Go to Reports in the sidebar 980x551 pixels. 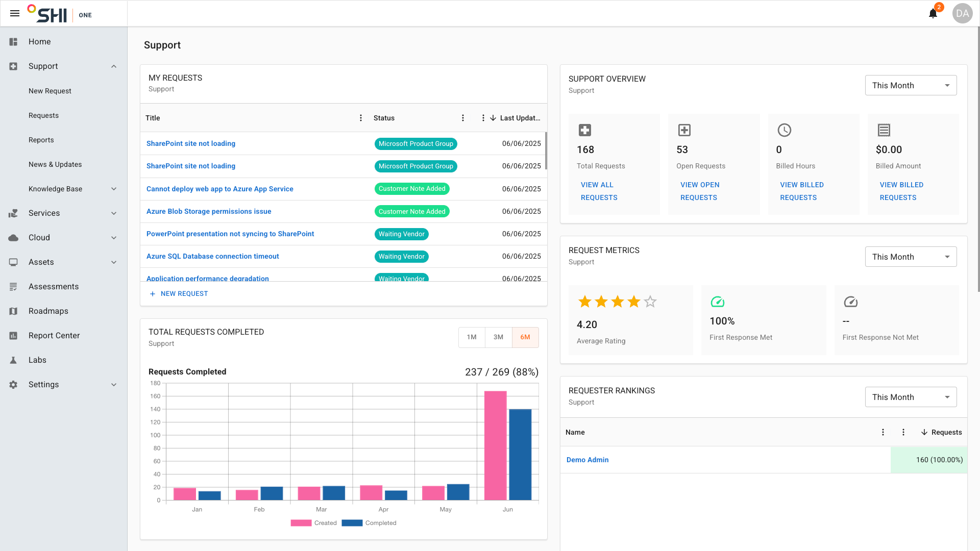pos(41,140)
